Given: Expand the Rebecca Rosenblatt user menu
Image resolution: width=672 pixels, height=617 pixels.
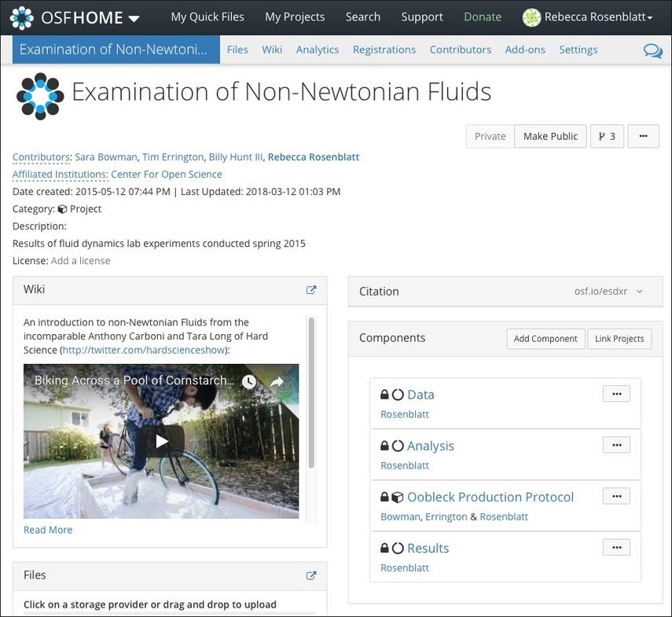Looking at the screenshot, I should tap(598, 17).
